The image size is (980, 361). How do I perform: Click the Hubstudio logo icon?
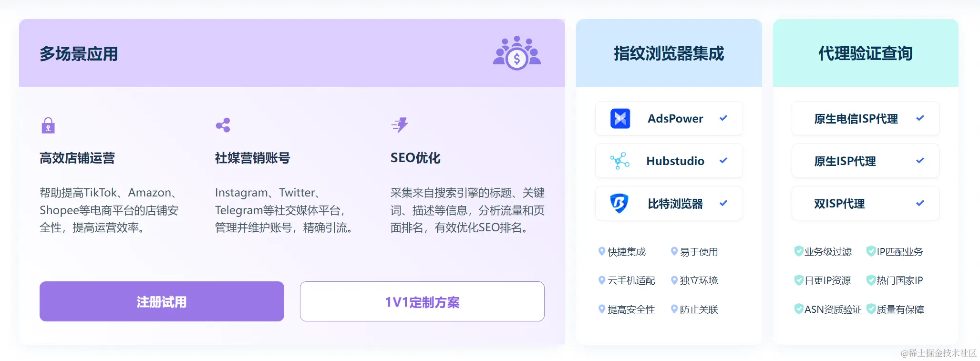coord(620,161)
